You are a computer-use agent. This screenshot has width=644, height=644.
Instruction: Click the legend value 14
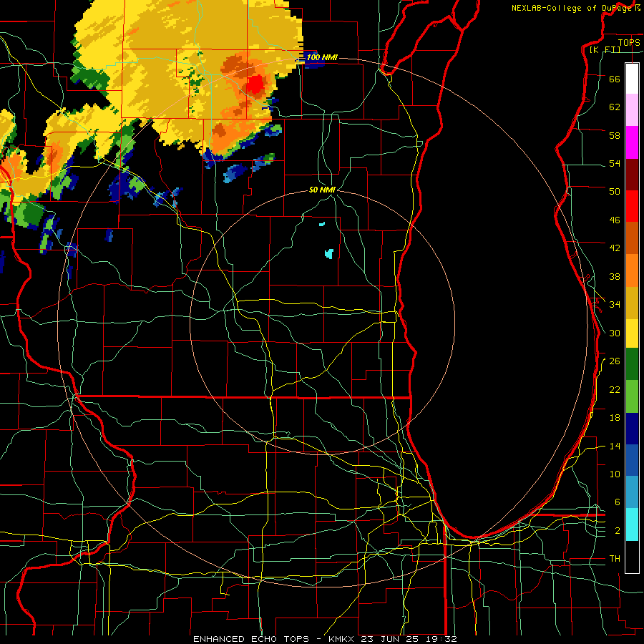click(615, 446)
